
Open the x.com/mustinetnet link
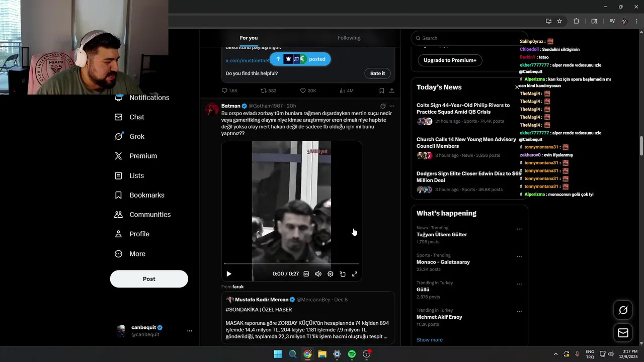click(248, 60)
